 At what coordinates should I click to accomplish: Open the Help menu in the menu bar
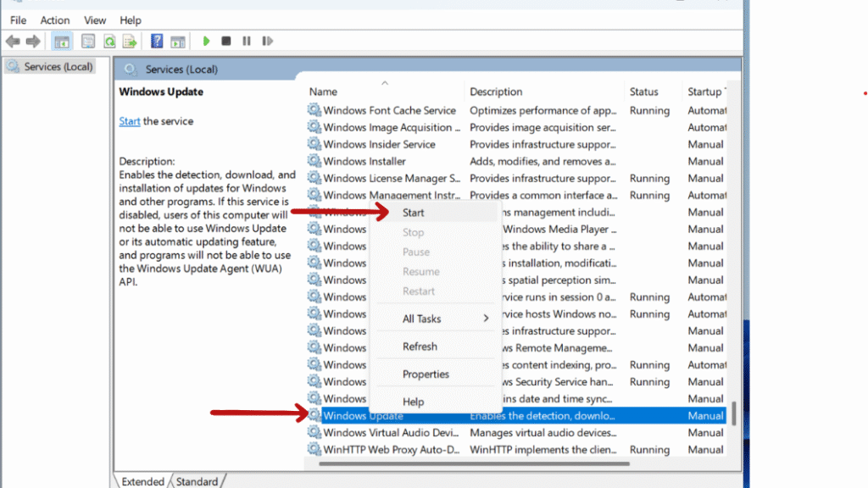131,20
